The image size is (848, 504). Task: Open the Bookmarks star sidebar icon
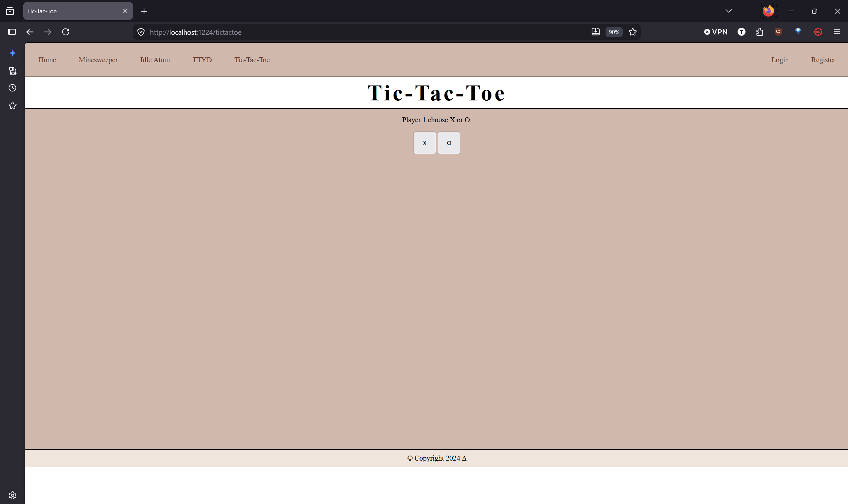coord(13,106)
